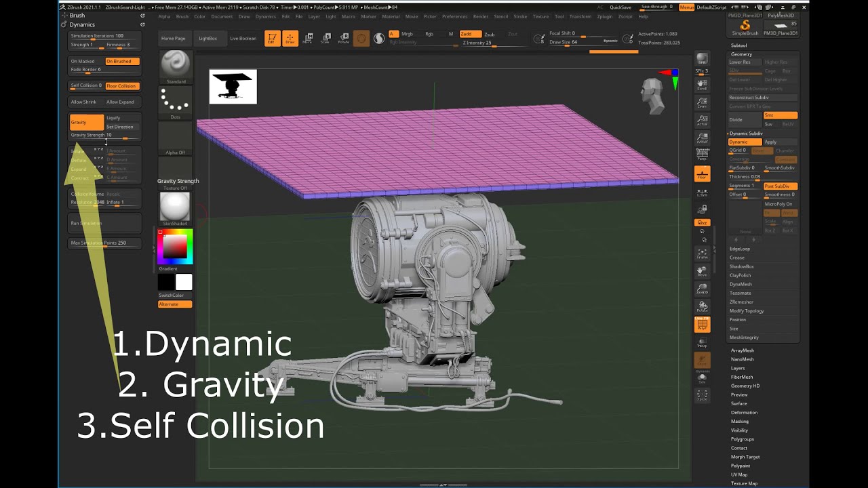Click the camera view head icon
This screenshot has height=488, width=868.
tap(652, 96)
